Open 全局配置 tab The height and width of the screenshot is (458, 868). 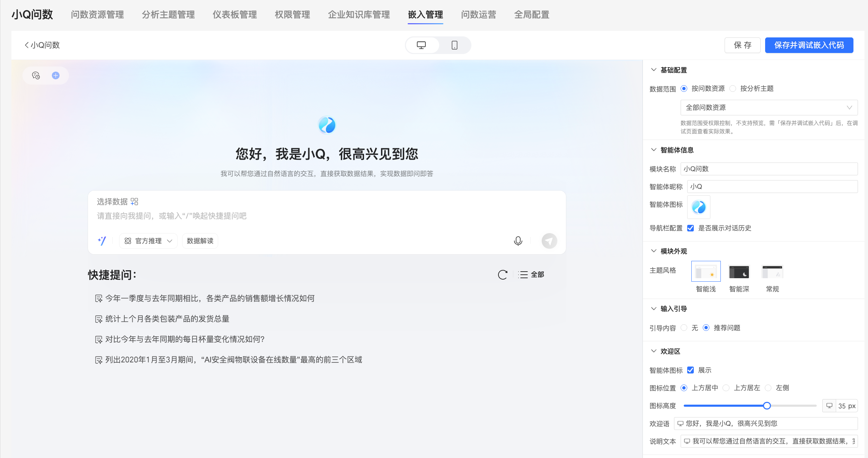(x=532, y=15)
